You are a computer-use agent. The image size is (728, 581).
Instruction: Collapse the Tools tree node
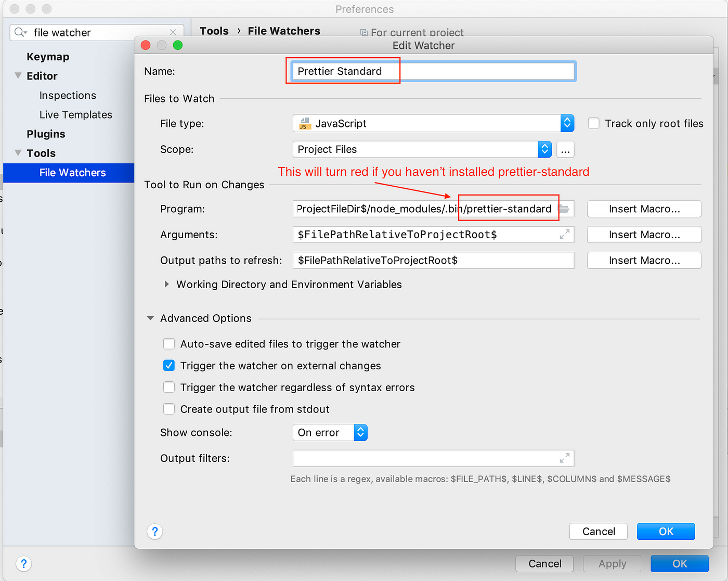(x=18, y=153)
